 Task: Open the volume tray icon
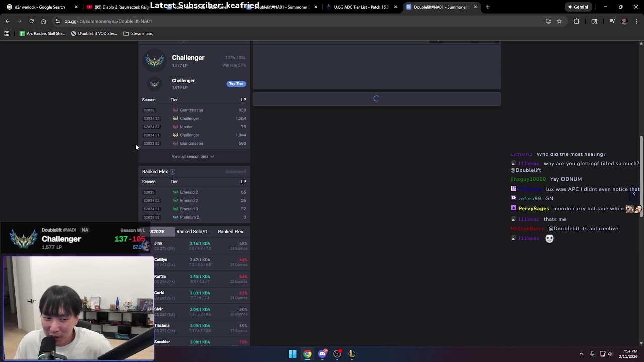coord(610,354)
